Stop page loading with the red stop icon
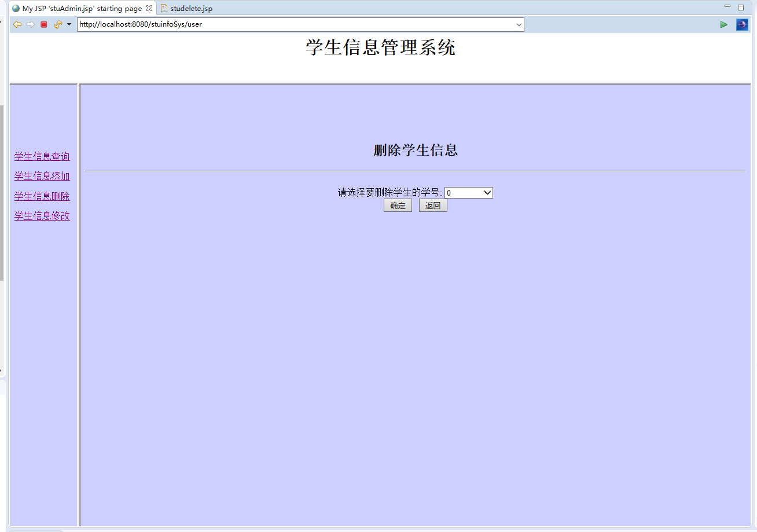 [x=44, y=24]
